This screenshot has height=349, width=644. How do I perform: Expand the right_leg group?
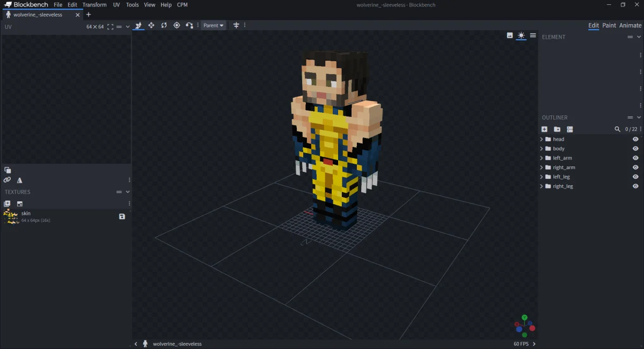(541, 186)
